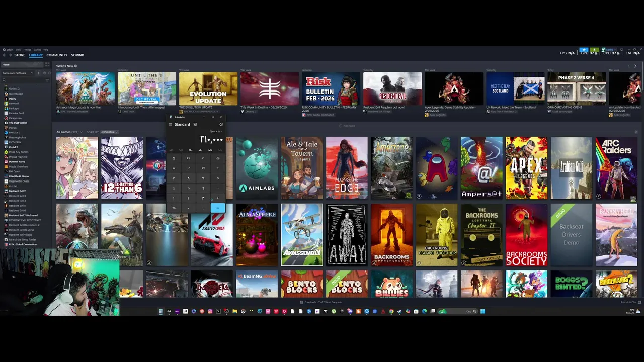Image resolution: width=644 pixels, height=362 pixels.
Task: Open the Help menu
Action: tap(46, 50)
